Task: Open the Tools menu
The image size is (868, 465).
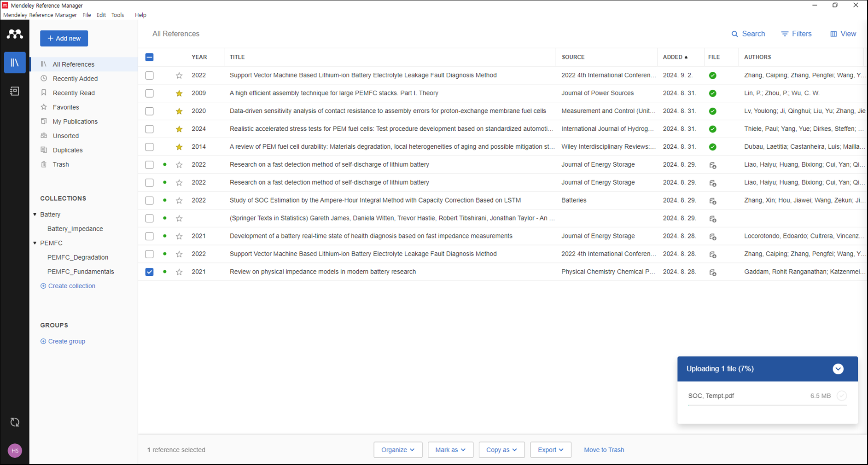Action: click(x=118, y=15)
